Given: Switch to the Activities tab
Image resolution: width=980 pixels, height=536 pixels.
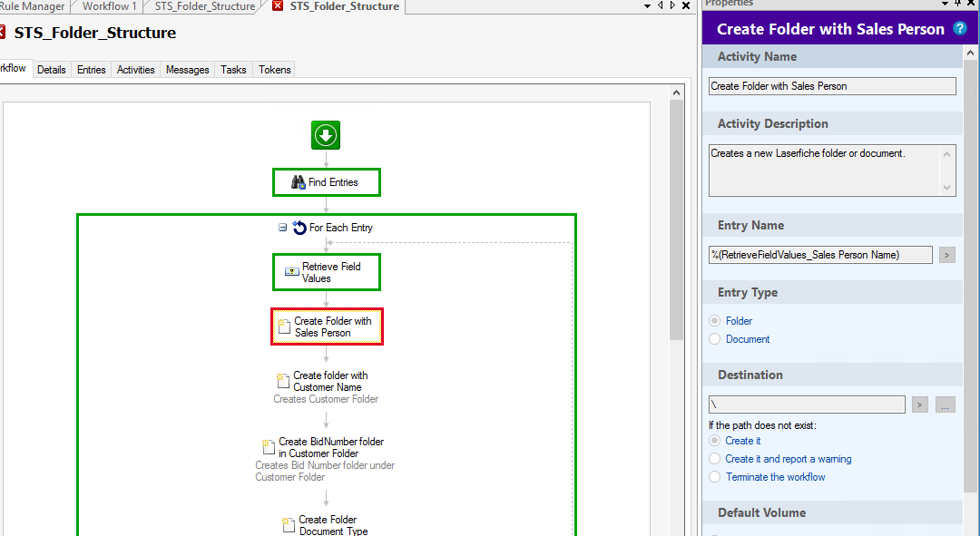Looking at the screenshot, I should tap(136, 70).
